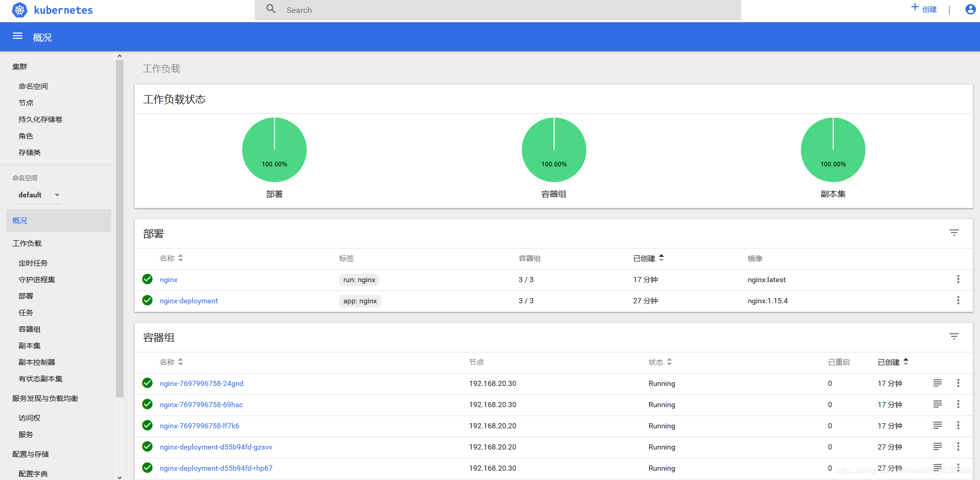
Task: Select 守护进程集 in the sidebar
Action: point(37,280)
